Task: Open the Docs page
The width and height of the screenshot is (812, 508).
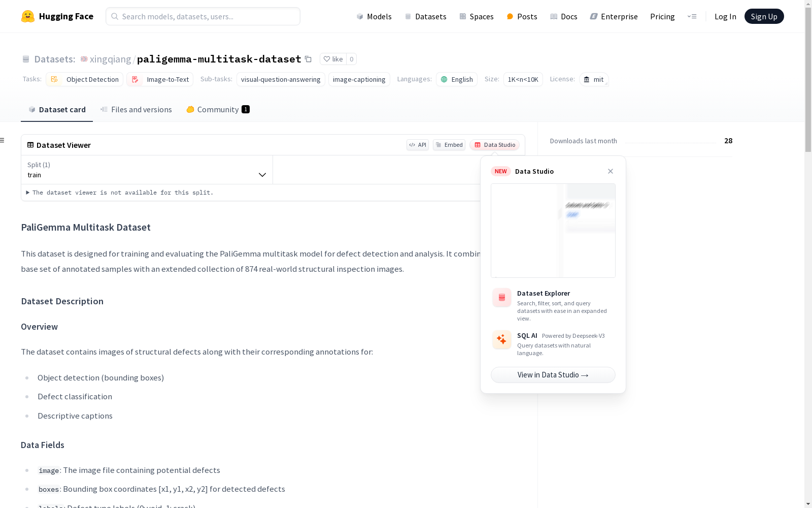Action: click(564, 16)
